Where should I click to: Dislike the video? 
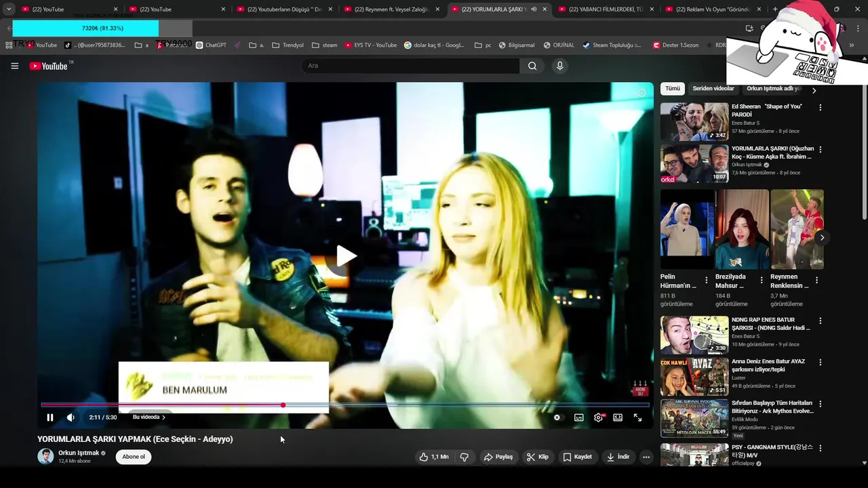point(465,457)
